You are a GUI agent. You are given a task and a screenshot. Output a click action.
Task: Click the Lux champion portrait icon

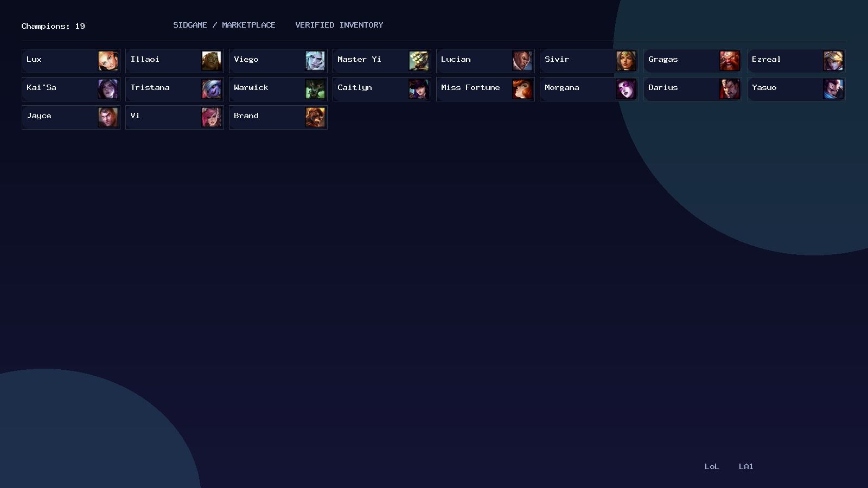[108, 61]
